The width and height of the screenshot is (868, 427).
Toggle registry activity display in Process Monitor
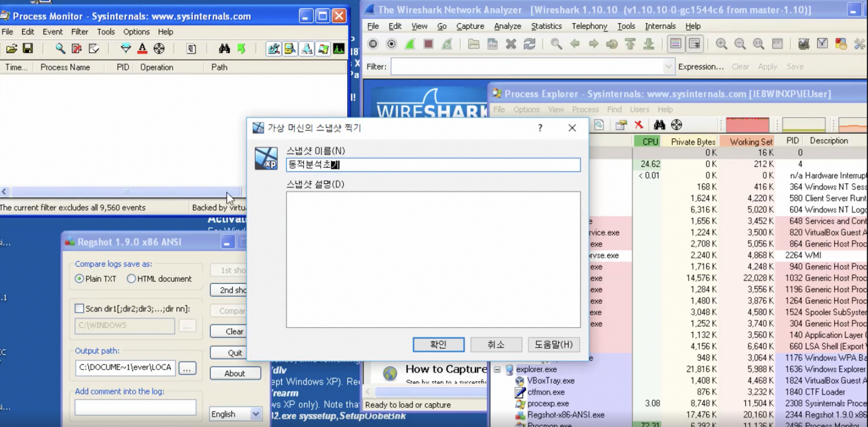point(274,48)
